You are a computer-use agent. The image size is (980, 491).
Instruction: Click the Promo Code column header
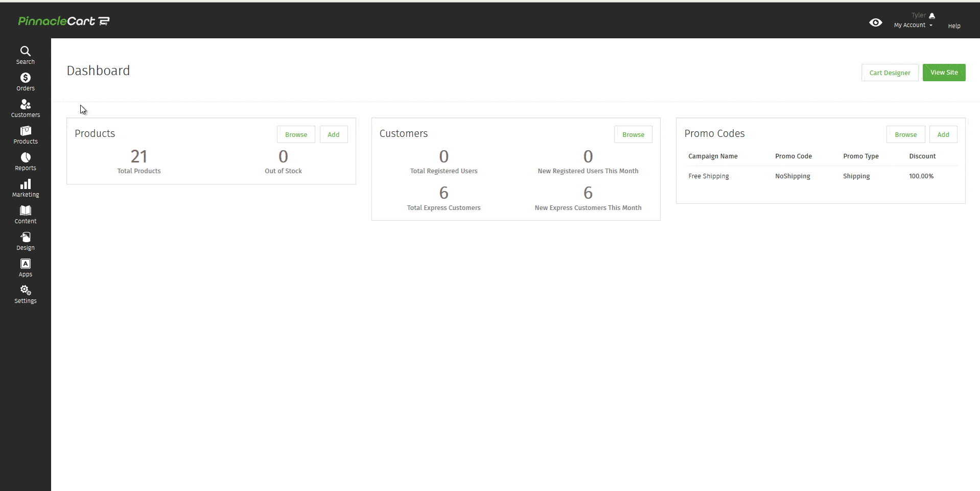[794, 156]
